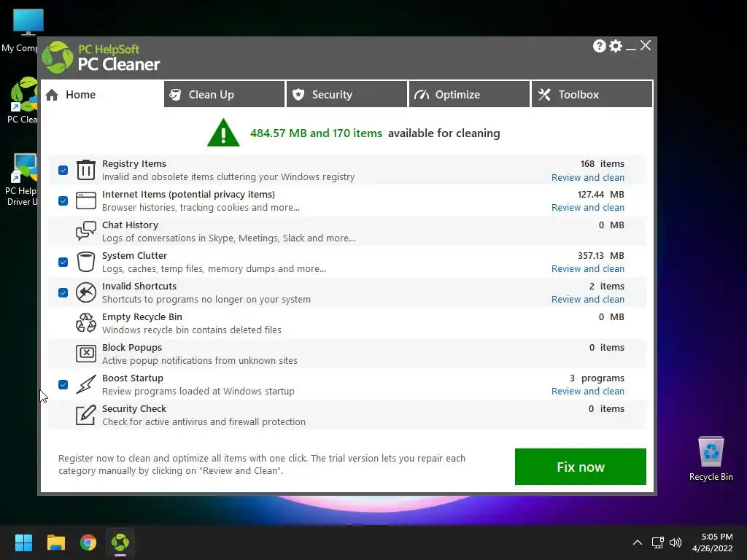747x560 pixels.
Task: Click the Security Check pencil icon
Action: [x=86, y=415]
